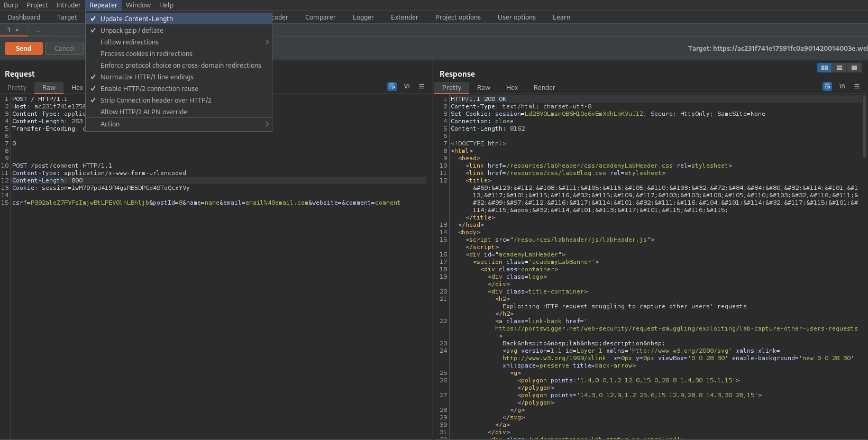Open the User options tab
The width and height of the screenshot is (868, 440).
pos(517,17)
